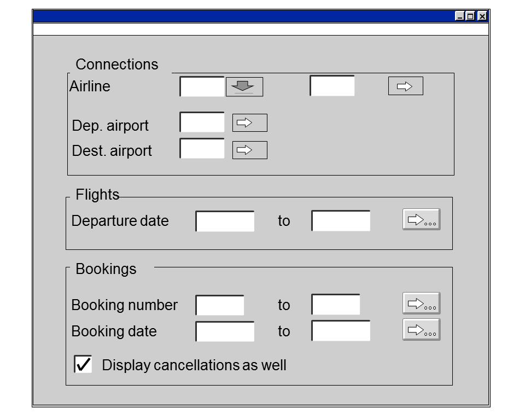Click the arrow button beside Dep. airport field
The height and width of the screenshot is (420, 525).
[249, 123]
